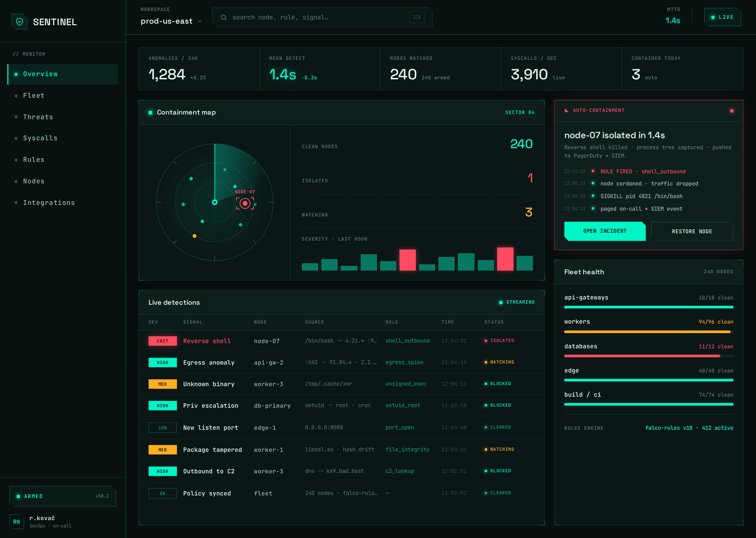Click the edge health progress bar
The width and height of the screenshot is (756, 538).
pos(648,380)
